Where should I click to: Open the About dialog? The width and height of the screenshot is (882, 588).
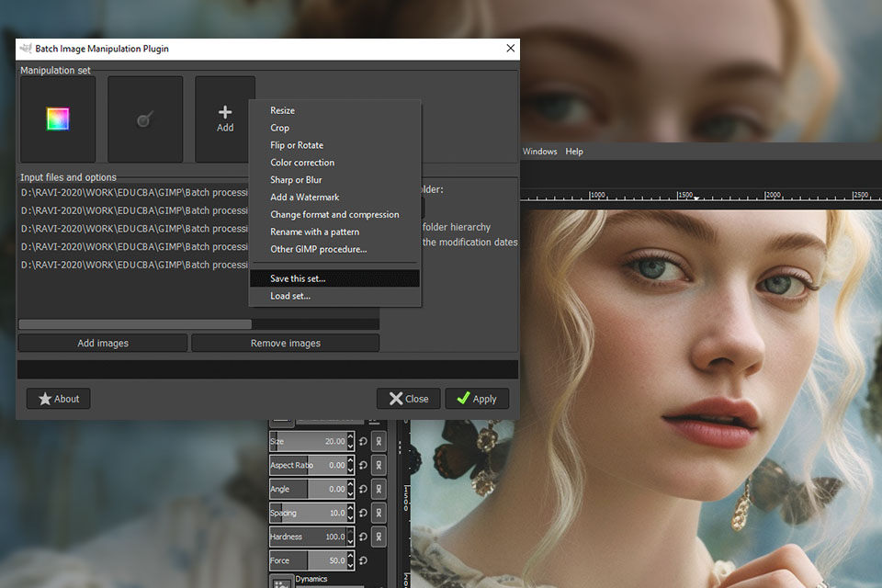(x=59, y=399)
